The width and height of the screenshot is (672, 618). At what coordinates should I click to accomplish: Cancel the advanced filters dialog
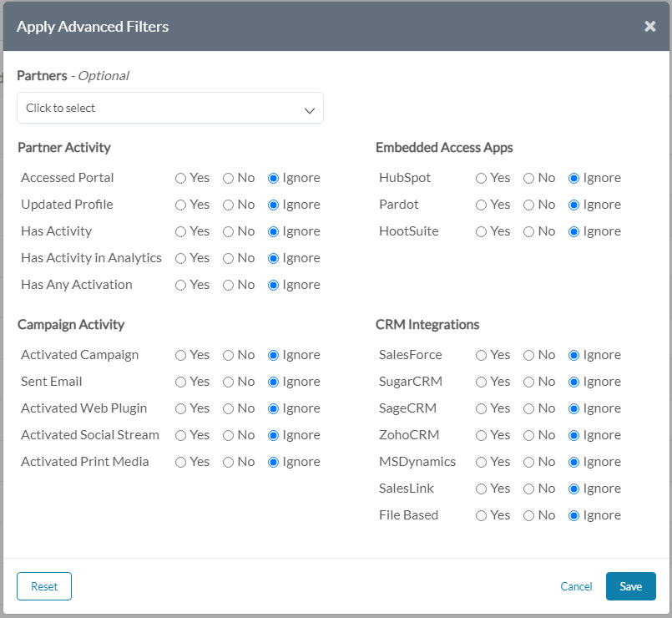(x=576, y=586)
